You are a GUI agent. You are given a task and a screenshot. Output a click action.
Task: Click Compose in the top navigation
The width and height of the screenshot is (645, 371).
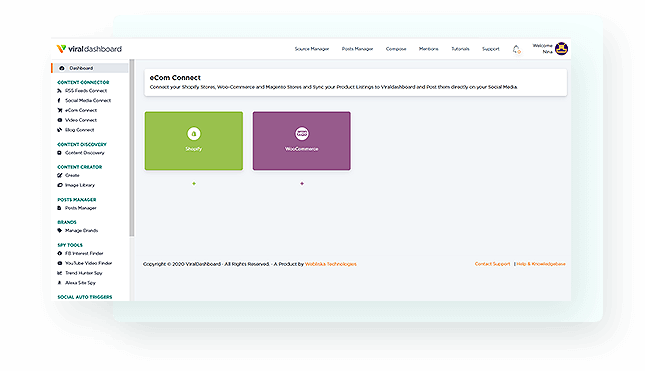pos(396,49)
